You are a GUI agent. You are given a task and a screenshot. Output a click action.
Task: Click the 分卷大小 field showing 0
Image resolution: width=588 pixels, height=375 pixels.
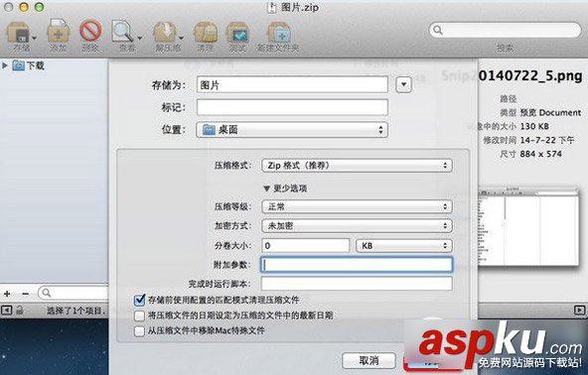pos(306,246)
